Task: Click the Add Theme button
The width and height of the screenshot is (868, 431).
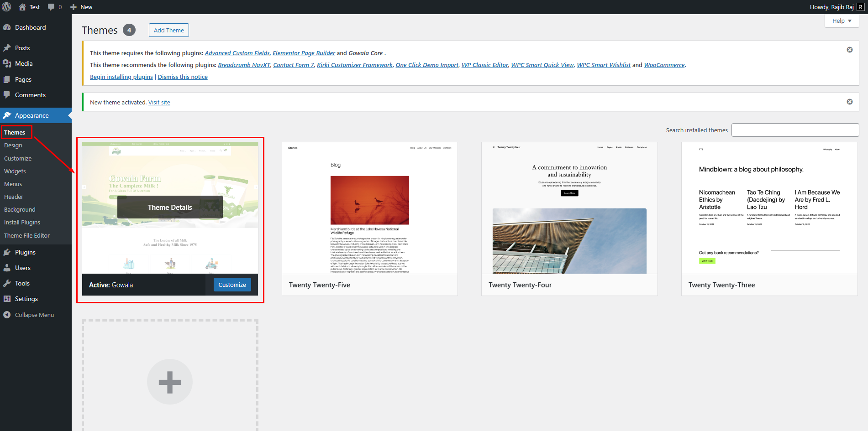Action: [x=168, y=30]
